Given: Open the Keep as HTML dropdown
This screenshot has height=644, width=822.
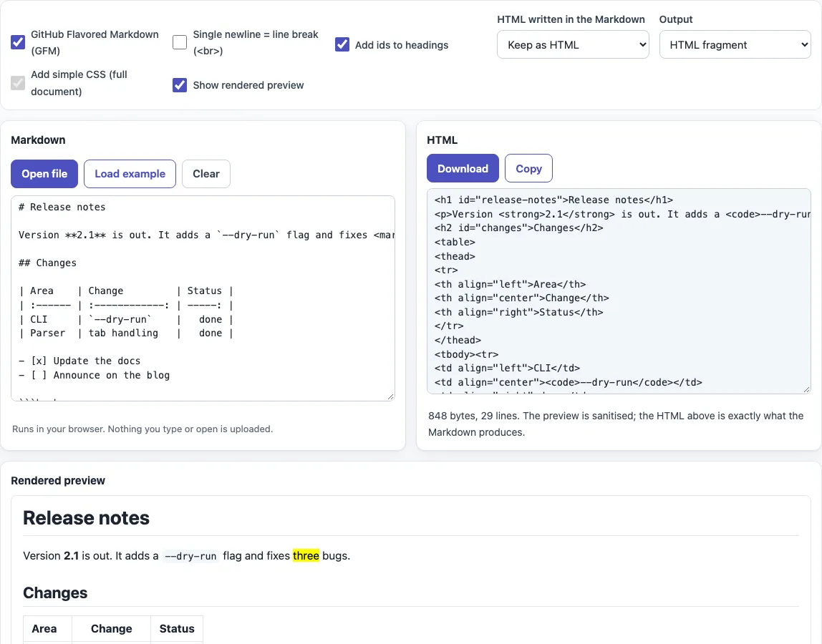Looking at the screenshot, I should 573,44.
